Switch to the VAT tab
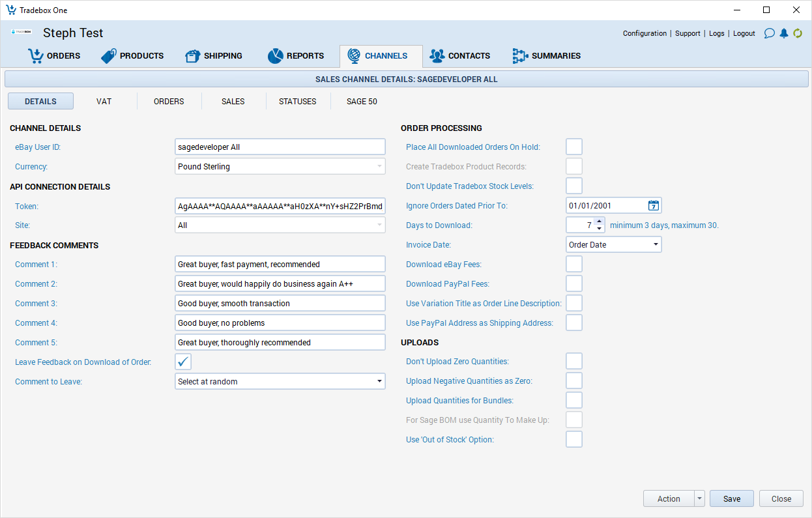 coord(104,101)
